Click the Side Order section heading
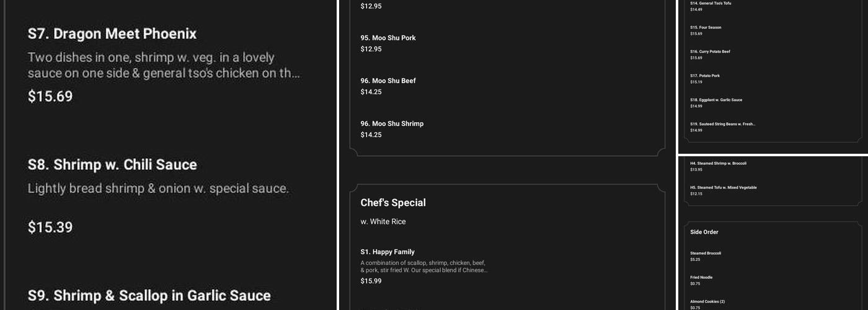Viewport: 868px width, 310px height. tap(704, 232)
